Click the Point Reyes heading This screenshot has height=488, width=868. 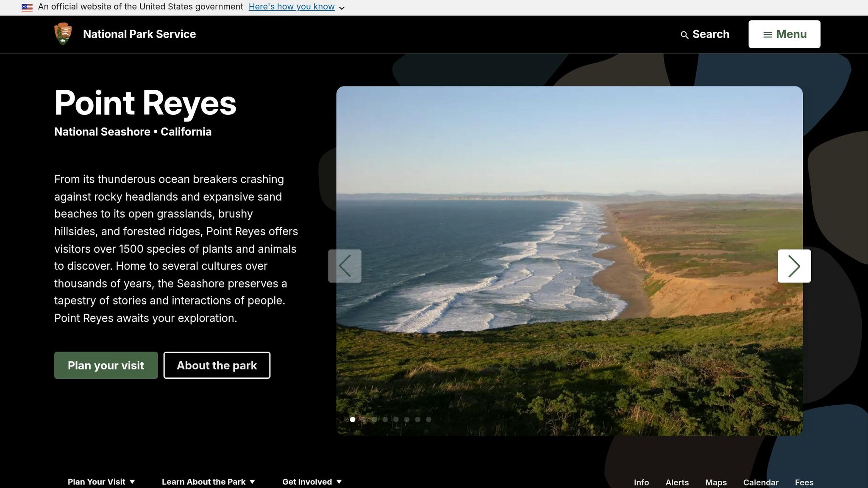pos(145,103)
